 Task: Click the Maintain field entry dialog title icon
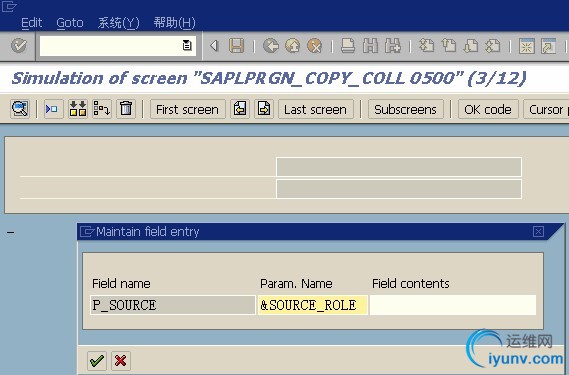click(87, 231)
